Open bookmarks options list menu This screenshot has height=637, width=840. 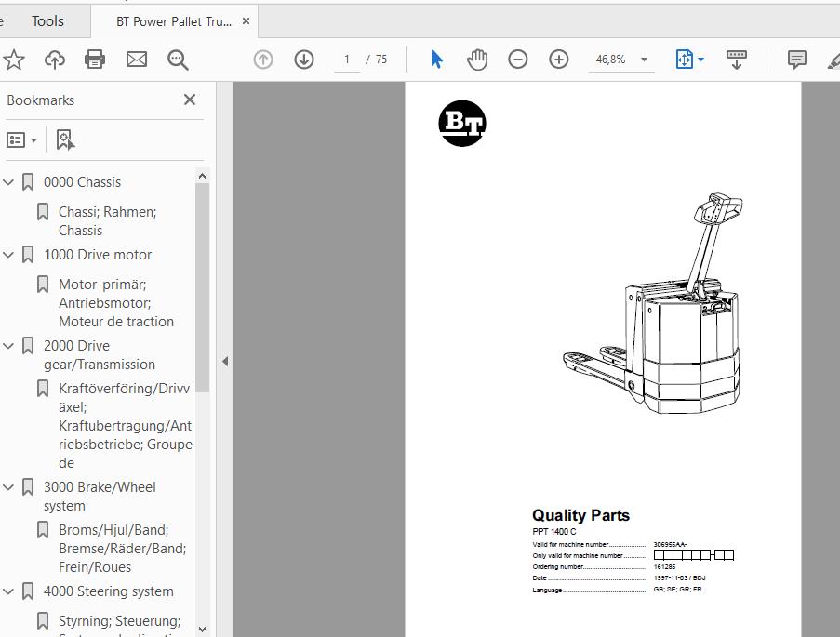click(x=21, y=140)
